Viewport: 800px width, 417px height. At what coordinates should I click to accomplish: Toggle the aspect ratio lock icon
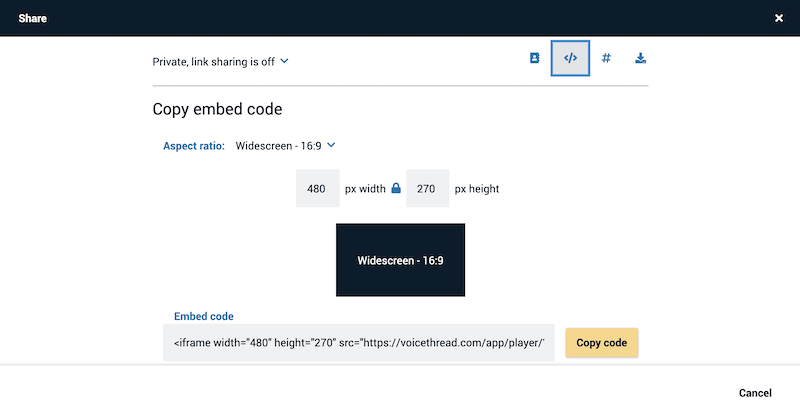point(396,188)
